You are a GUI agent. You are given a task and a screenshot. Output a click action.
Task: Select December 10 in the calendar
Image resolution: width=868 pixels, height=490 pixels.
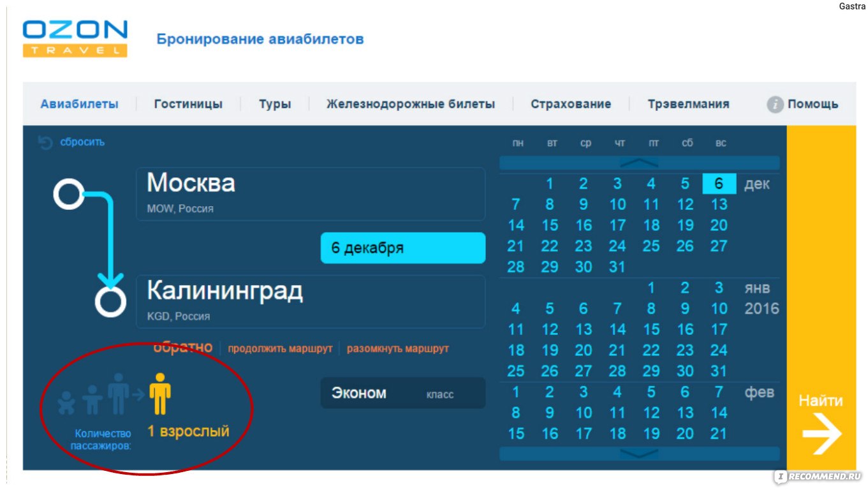[x=617, y=205]
